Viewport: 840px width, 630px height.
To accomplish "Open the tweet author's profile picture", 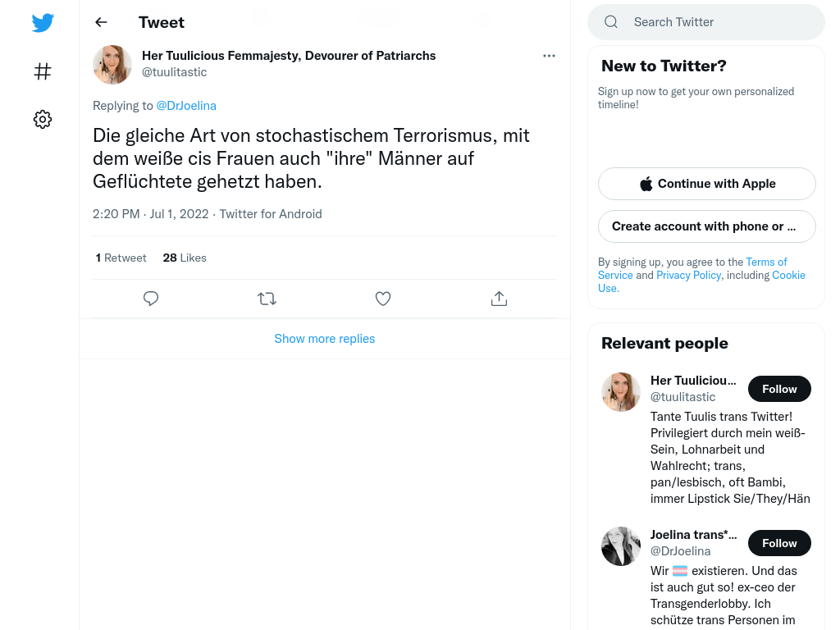I will [x=112, y=65].
